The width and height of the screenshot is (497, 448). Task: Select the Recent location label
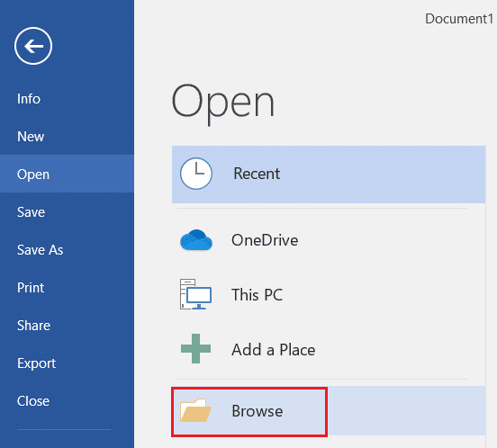pyautogui.click(x=257, y=174)
